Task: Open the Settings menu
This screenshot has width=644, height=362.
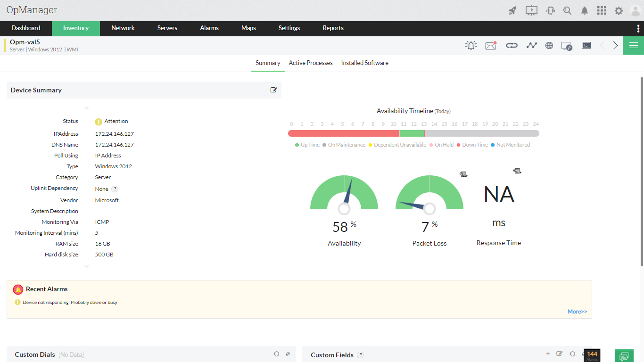Action: 289,28
